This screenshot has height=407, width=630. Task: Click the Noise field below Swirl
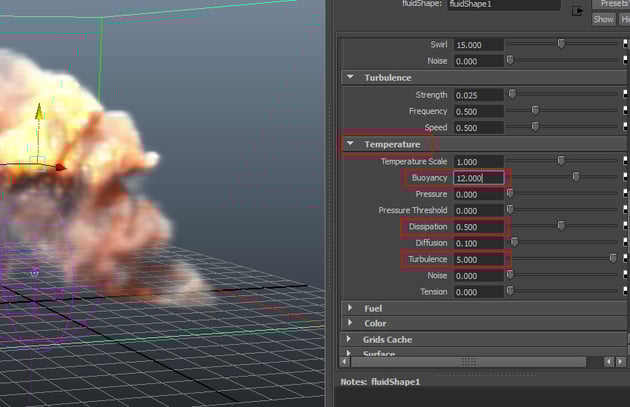coord(479,61)
